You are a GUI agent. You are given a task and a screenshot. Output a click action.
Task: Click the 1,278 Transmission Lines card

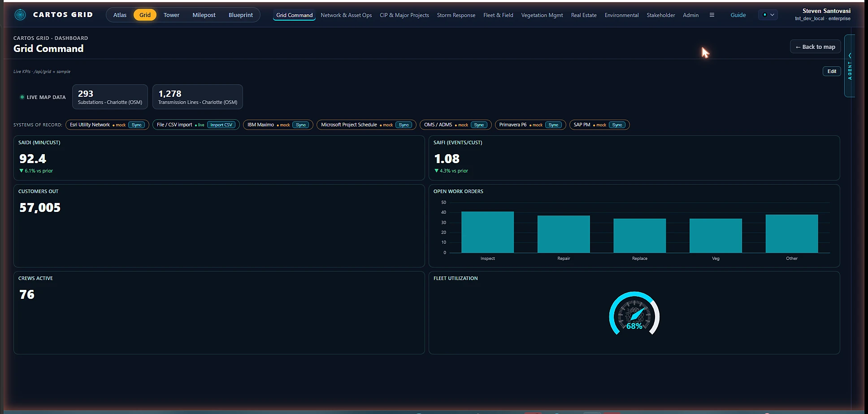click(198, 97)
